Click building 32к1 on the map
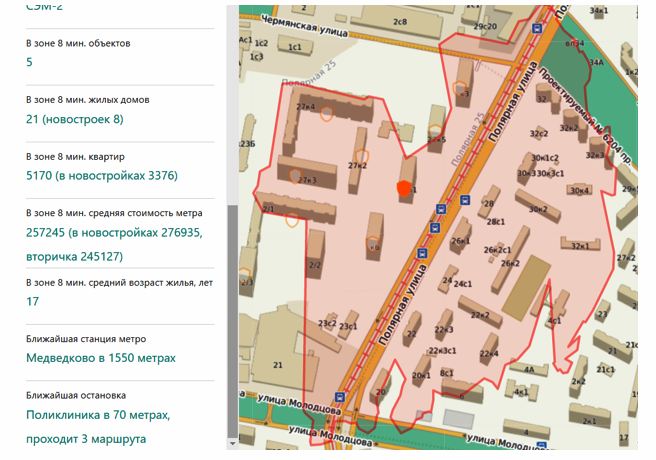The height and width of the screenshot is (460, 656). (x=581, y=243)
